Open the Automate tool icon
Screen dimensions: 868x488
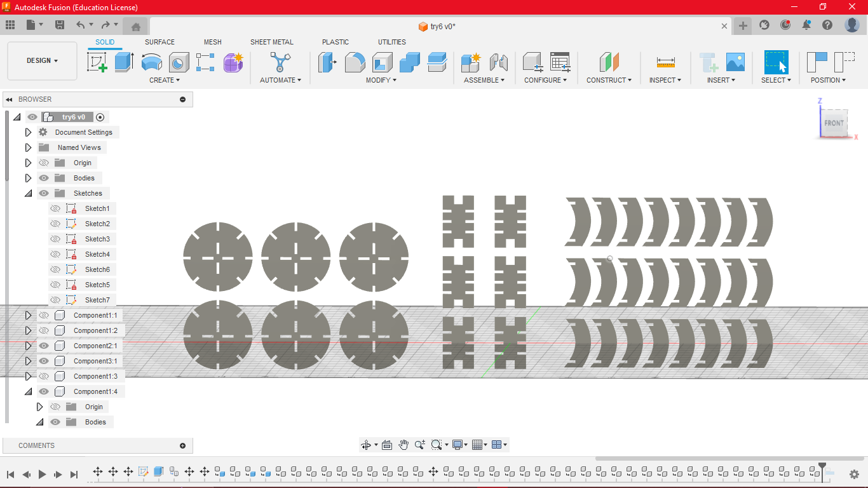280,62
